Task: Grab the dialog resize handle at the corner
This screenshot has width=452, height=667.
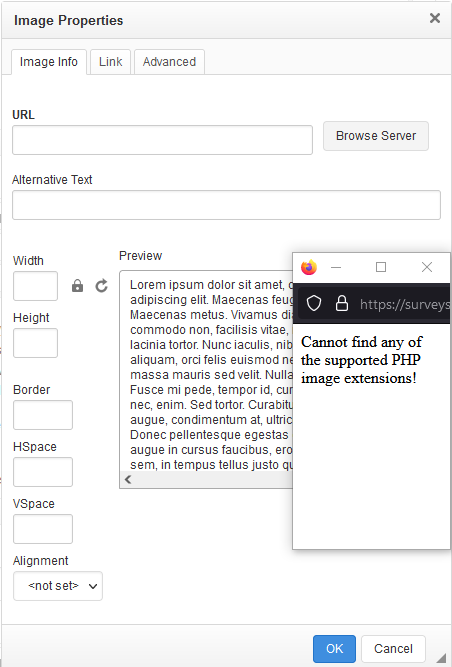Action: coord(442,657)
